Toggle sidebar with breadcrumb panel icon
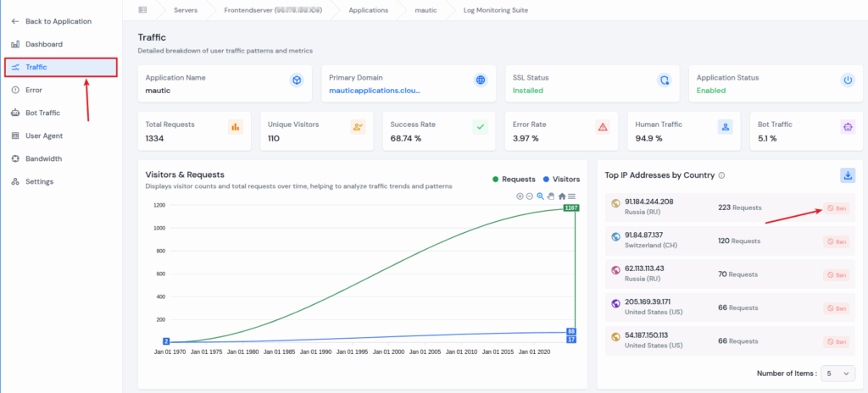 tap(142, 10)
